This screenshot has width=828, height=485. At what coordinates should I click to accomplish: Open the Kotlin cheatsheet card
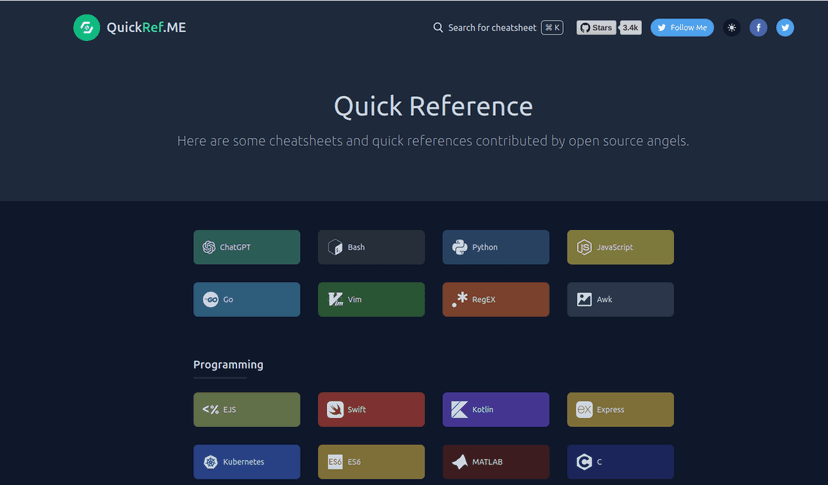[496, 409]
